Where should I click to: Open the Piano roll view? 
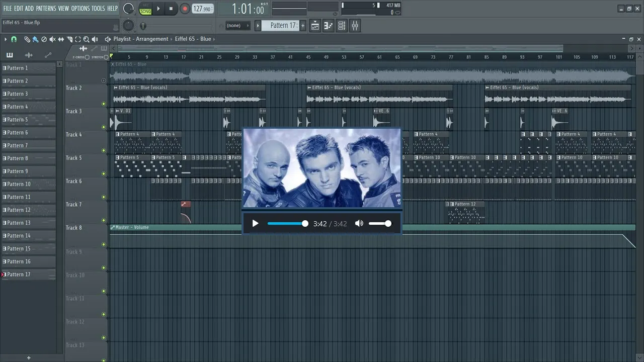tap(328, 26)
